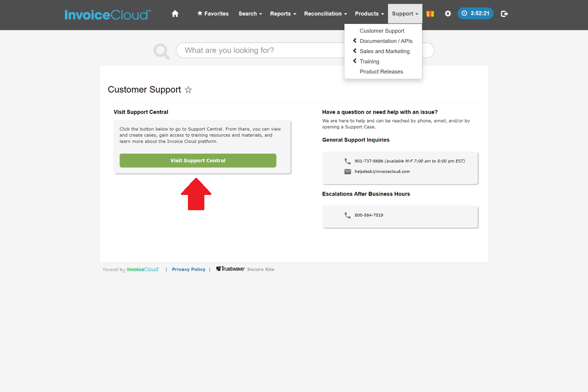The height and width of the screenshot is (392, 588).
Task: Open the gift box icon
Action: (x=430, y=14)
